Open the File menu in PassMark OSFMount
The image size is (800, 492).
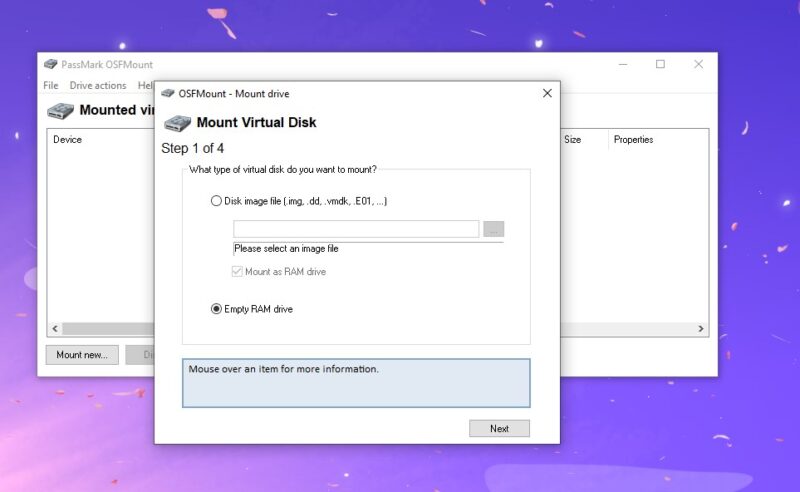click(51, 86)
